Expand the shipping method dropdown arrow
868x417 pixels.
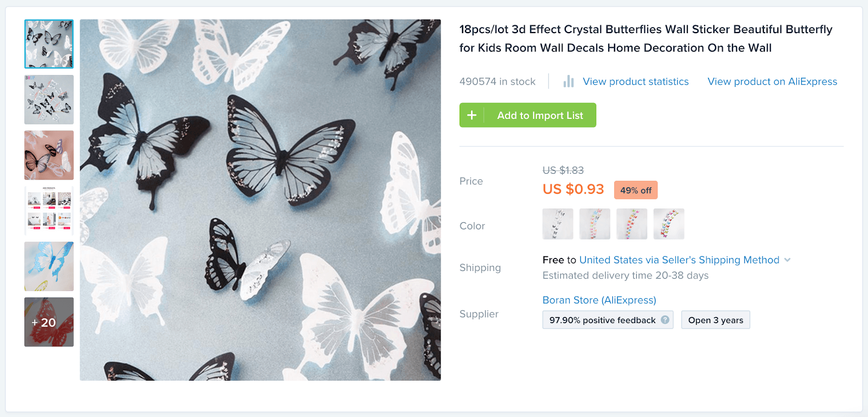pos(788,260)
